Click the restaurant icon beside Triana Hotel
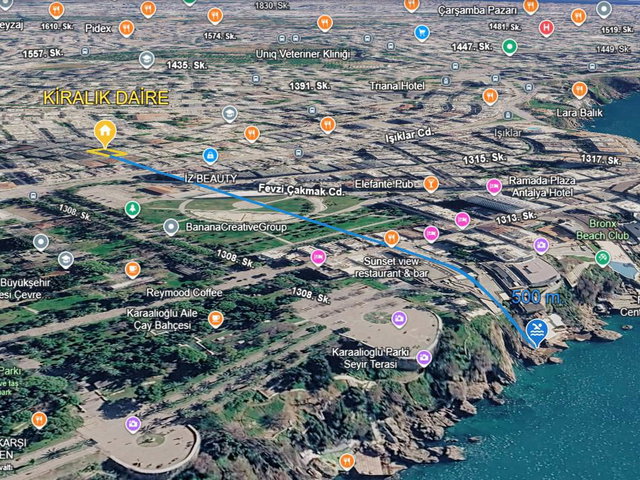The height and width of the screenshot is (480, 640). 490,96
